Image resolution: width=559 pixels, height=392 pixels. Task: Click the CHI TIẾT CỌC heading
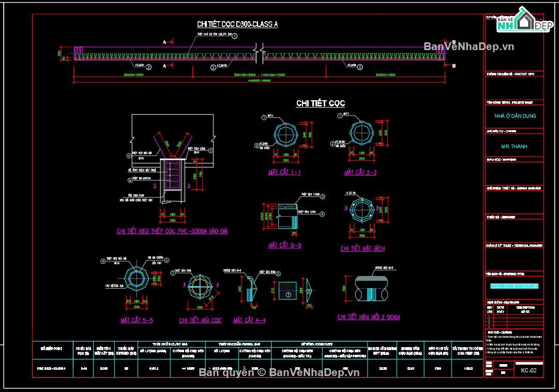(320, 103)
